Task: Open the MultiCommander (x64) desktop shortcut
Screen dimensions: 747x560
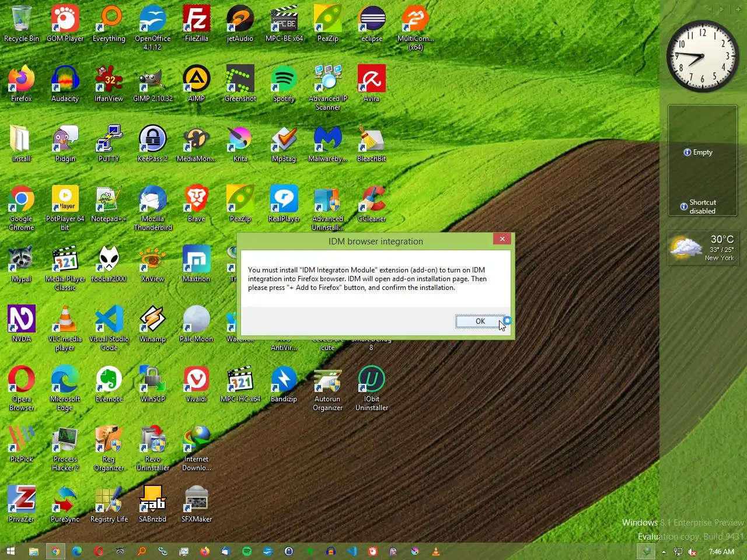Action: pos(416,27)
